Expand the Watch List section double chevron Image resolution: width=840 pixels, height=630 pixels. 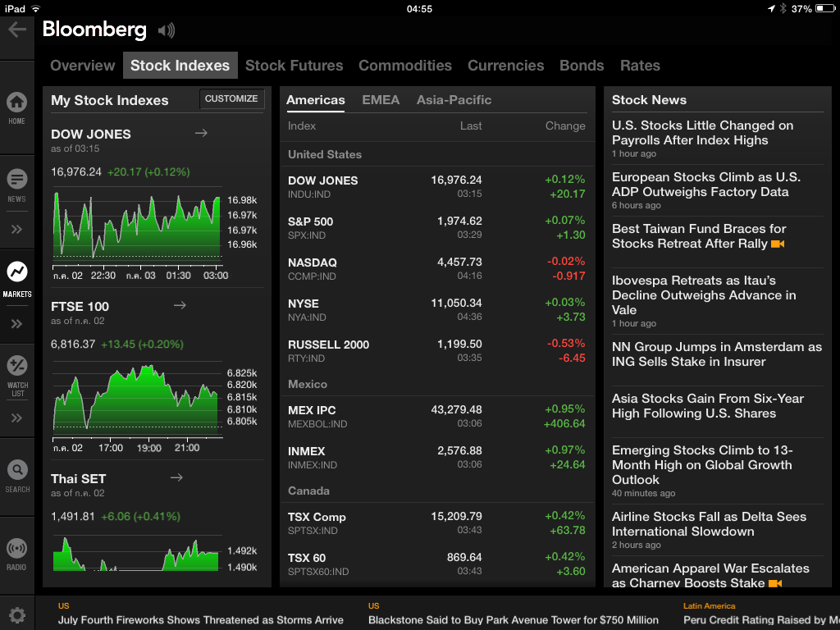click(x=17, y=418)
